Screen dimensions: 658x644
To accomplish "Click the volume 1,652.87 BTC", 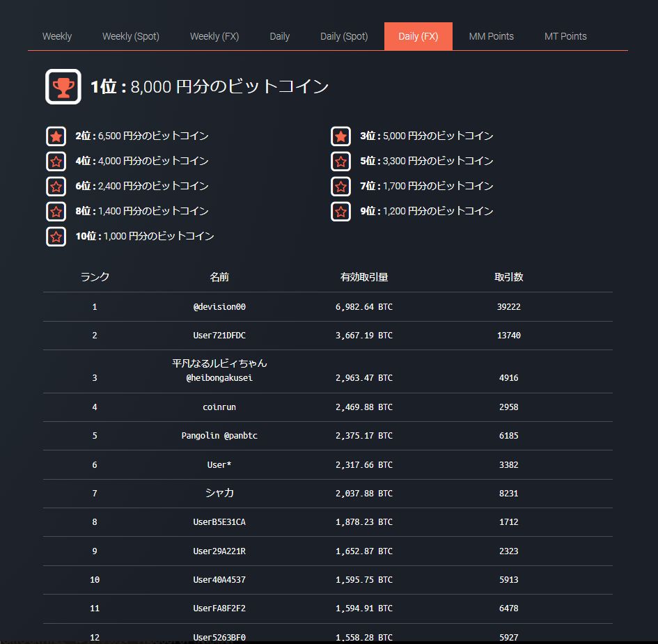I will tap(364, 551).
